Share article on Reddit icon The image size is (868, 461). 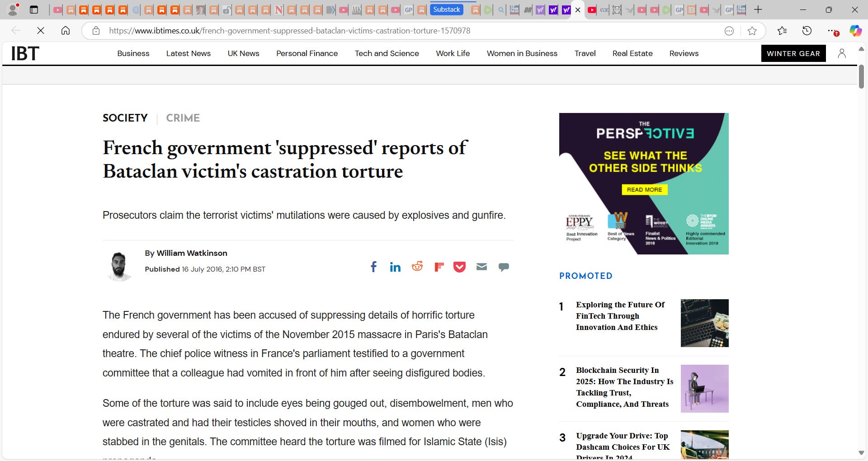[x=417, y=266]
